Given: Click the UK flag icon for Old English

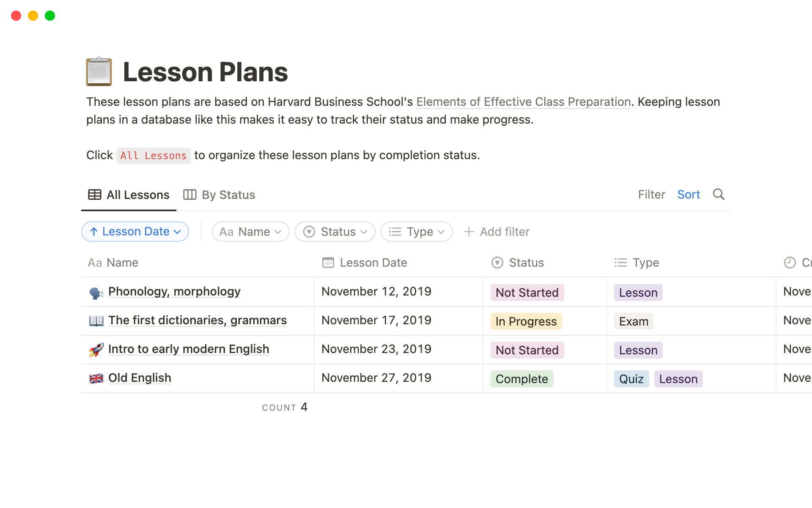Looking at the screenshot, I should point(96,378).
